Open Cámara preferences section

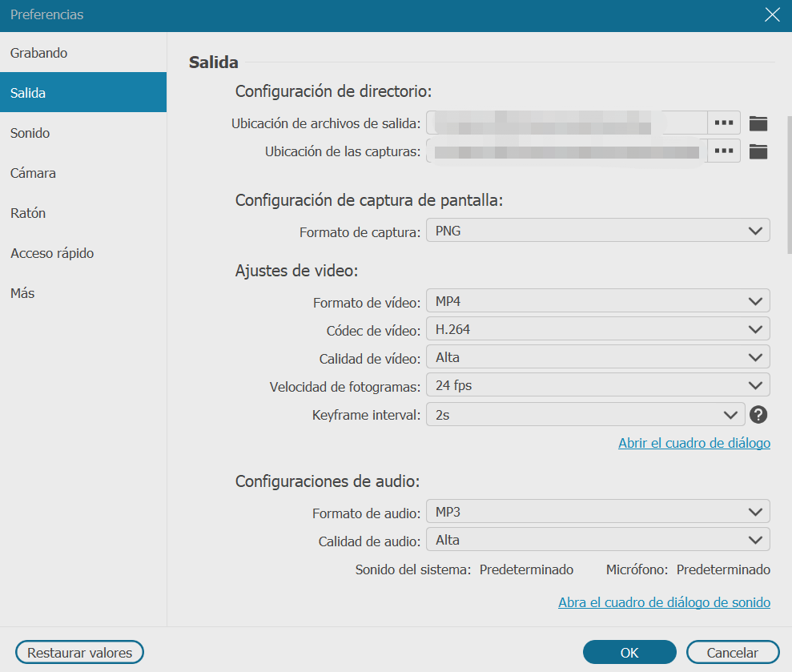83,173
